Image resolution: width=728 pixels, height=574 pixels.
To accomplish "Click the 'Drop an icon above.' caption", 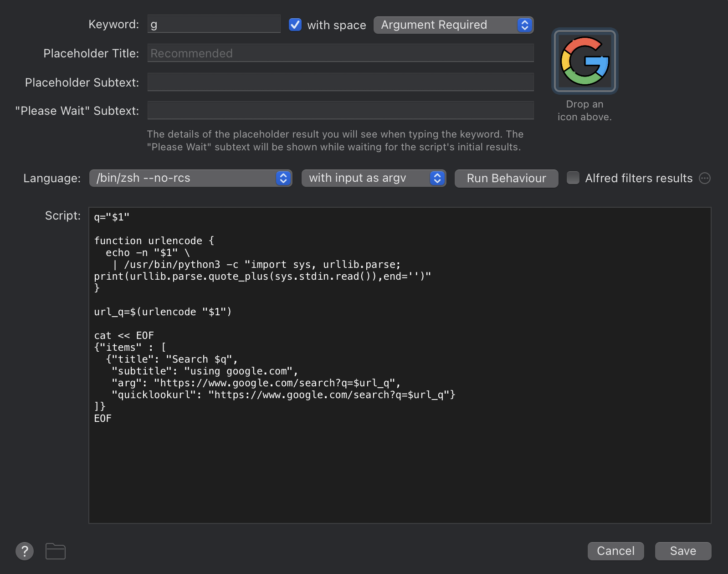I will click(x=584, y=111).
